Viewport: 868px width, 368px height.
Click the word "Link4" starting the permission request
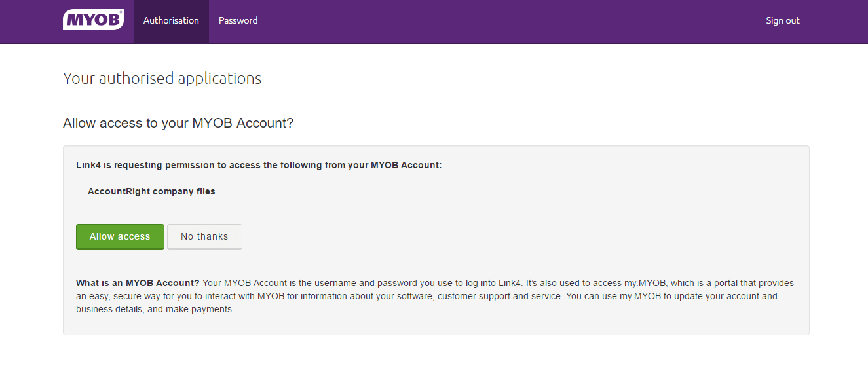click(88, 165)
